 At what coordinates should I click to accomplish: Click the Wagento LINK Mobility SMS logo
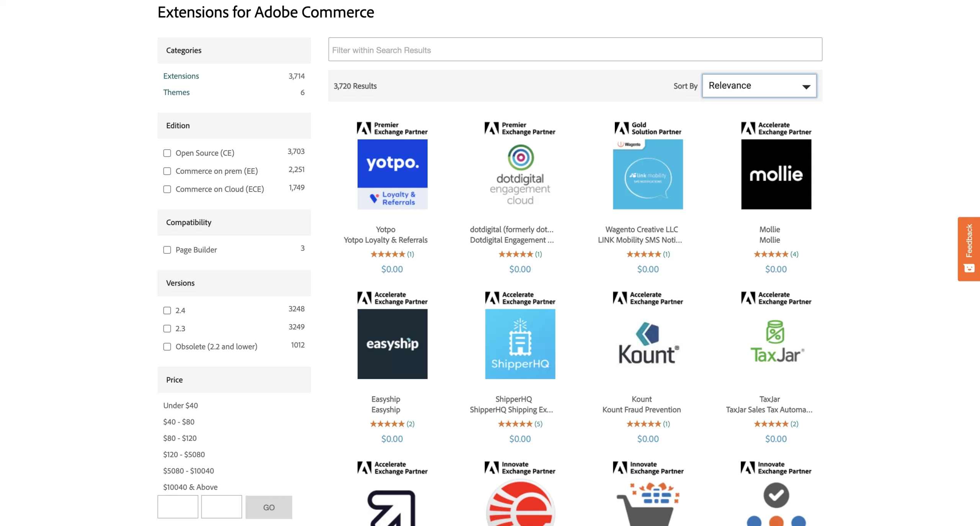[x=647, y=174]
